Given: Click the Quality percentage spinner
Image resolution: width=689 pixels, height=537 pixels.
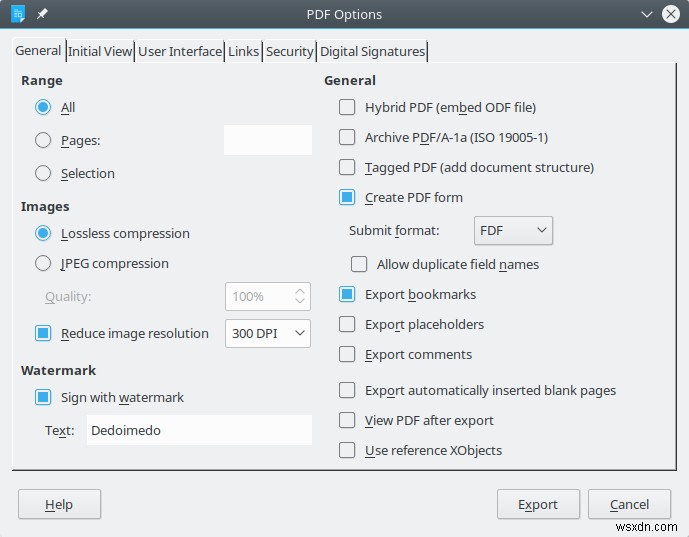Looking at the screenshot, I should (x=267, y=296).
